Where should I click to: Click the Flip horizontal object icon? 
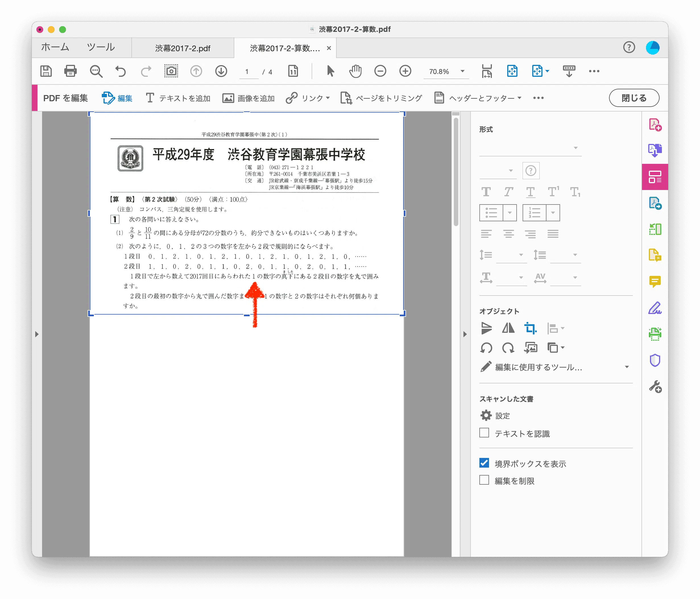pos(508,328)
